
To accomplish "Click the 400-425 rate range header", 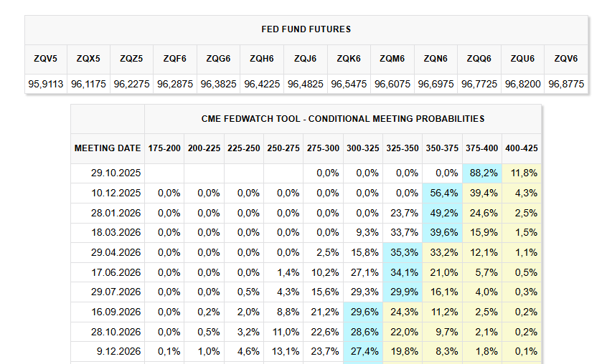I will pos(522,148).
